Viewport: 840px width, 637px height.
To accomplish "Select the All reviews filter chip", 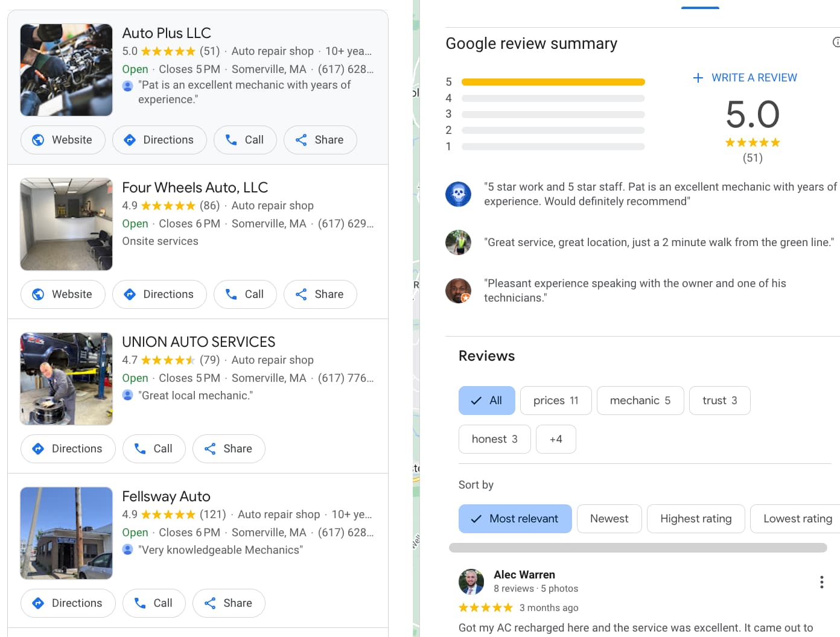I will pos(487,401).
